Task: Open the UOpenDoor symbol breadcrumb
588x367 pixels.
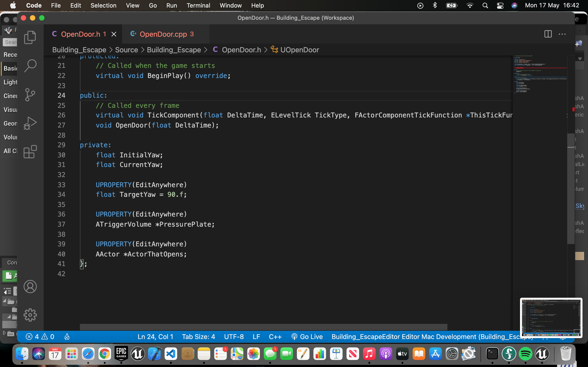Action: tap(300, 50)
